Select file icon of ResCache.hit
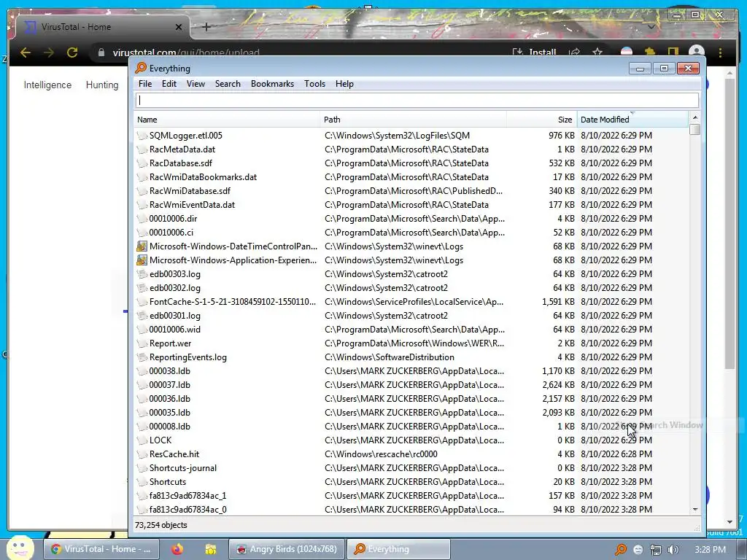This screenshot has width=747, height=560. pyautogui.click(x=142, y=454)
